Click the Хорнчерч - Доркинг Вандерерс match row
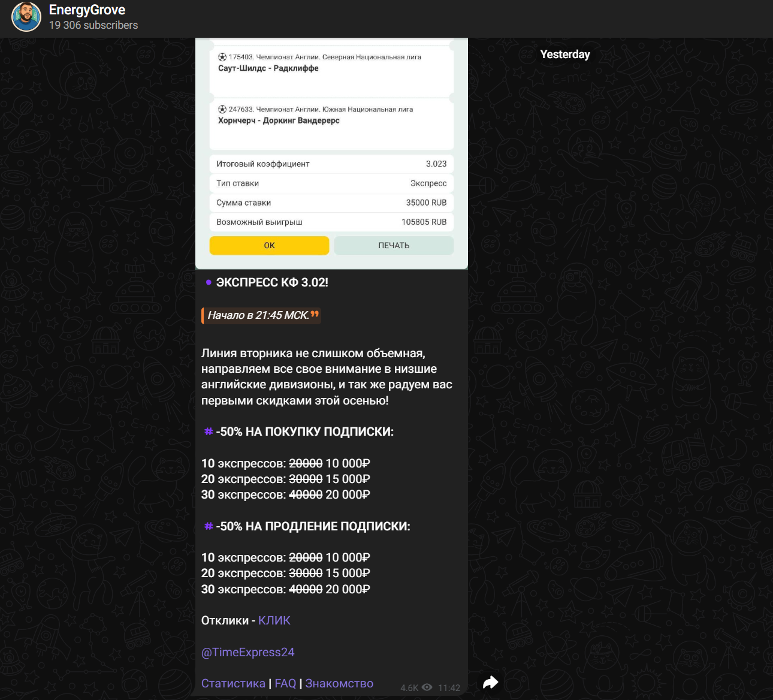The height and width of the screenshot is (700, 773). point(331,123)
